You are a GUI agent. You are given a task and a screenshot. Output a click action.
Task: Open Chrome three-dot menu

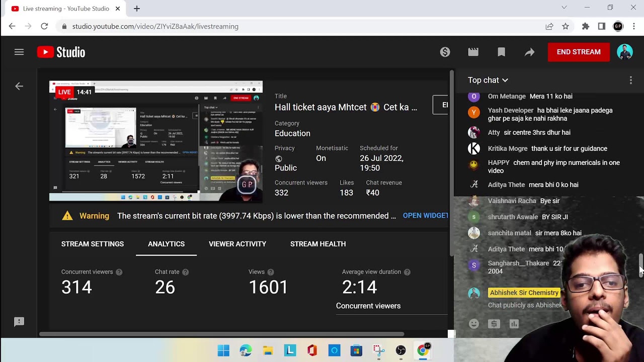click(x=634, y=26)
